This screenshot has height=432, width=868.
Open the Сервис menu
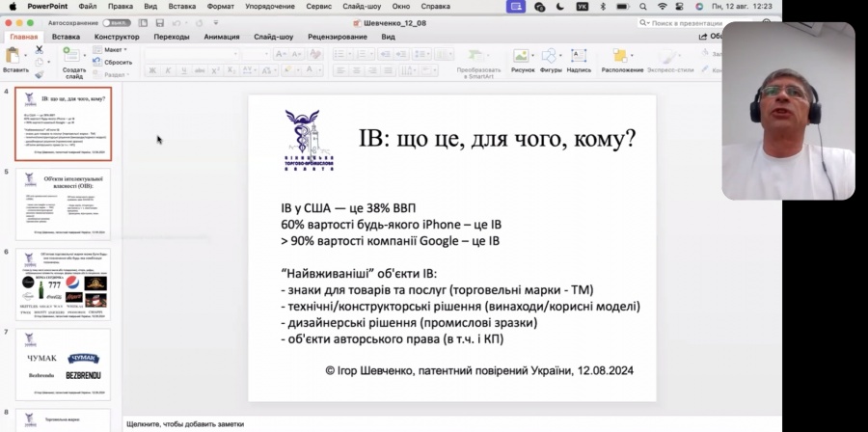click(x=319, y=6)
